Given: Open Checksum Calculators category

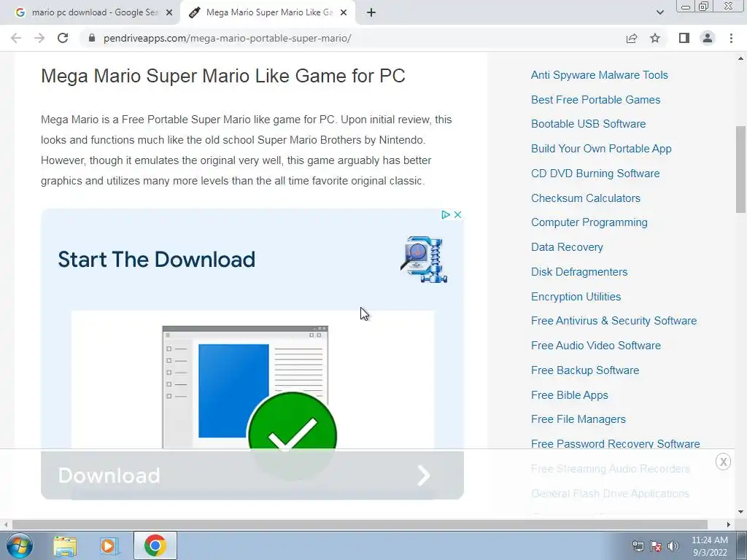Looking at the screenshot, I should click(586, 198).
